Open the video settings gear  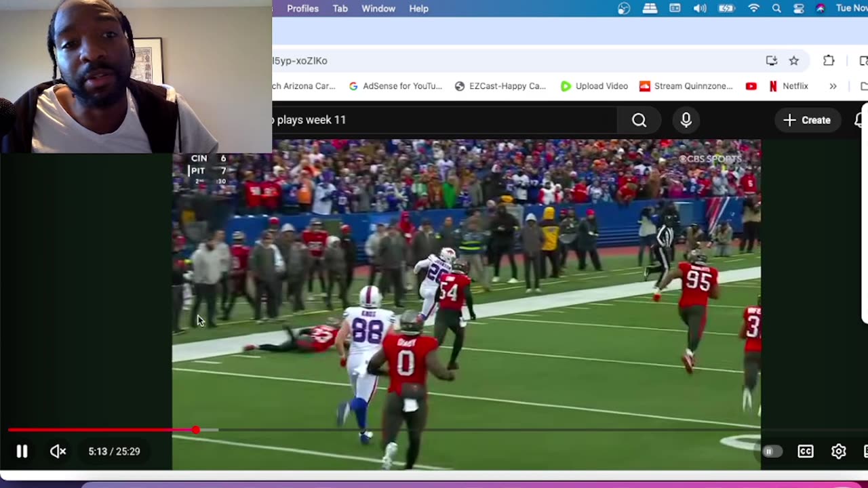(x=839, y=451)
